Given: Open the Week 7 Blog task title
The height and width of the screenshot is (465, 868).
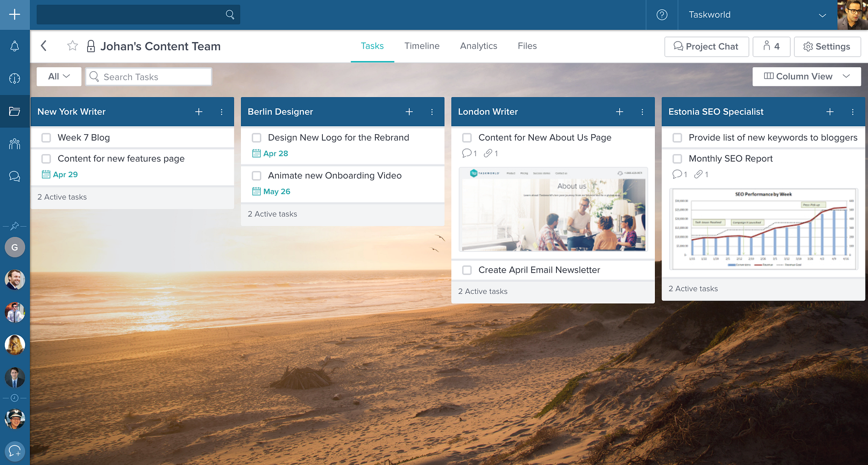Looking at the screenshot, I should (x=84, y=138).
